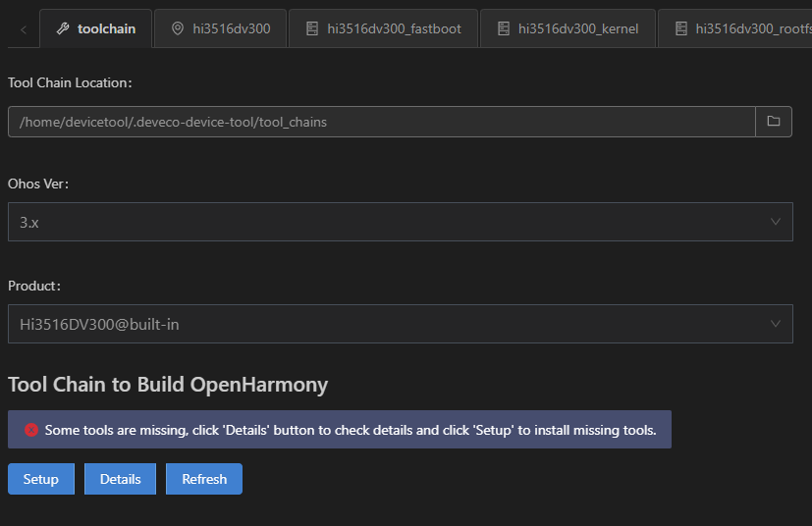Click the 'Product:' label
This screenshot has width=812, height=526.
[34, 286]
